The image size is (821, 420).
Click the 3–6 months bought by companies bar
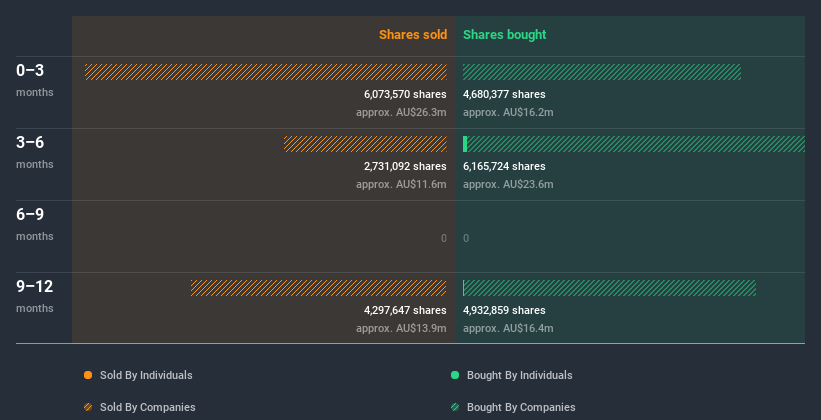[636, 144]
